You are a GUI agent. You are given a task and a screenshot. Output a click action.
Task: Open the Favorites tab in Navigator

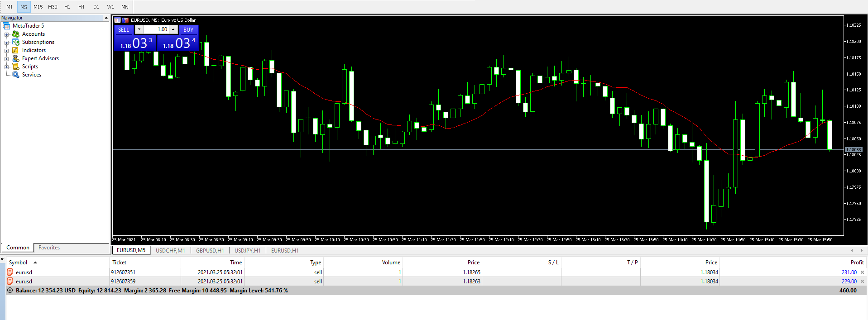pyautogui.click(x=49, y=248)
